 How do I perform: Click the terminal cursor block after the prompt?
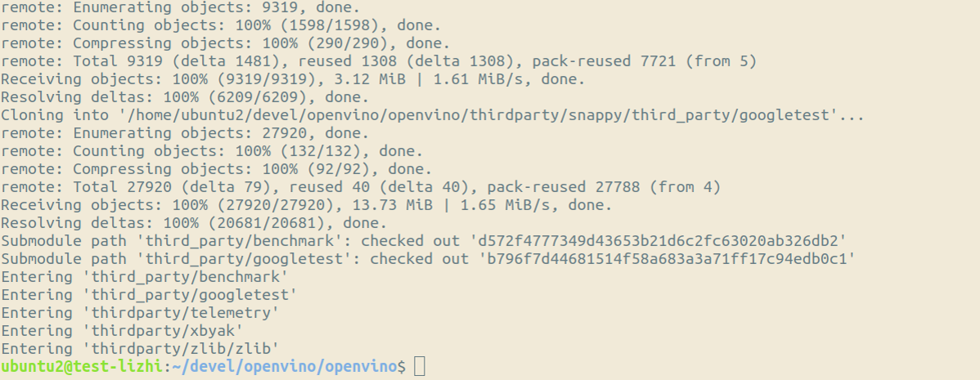[420, 367]
